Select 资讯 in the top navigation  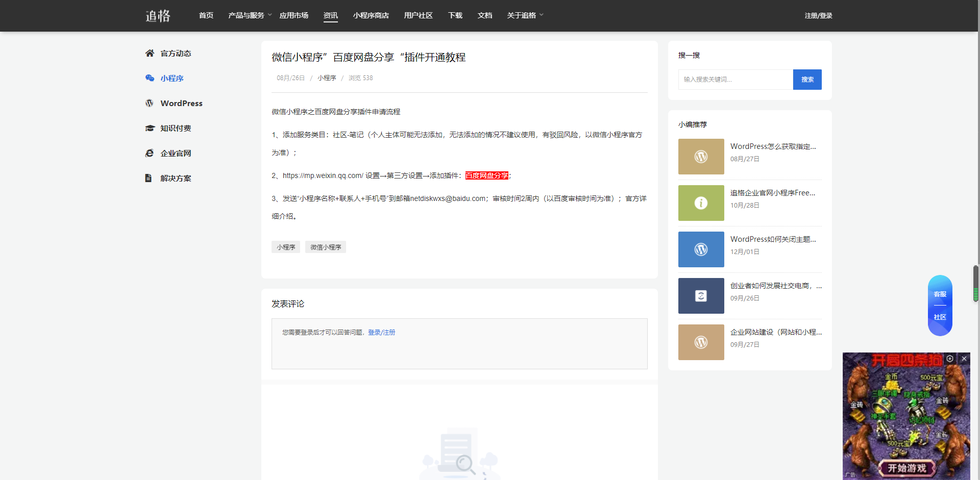tap(331, 15)
